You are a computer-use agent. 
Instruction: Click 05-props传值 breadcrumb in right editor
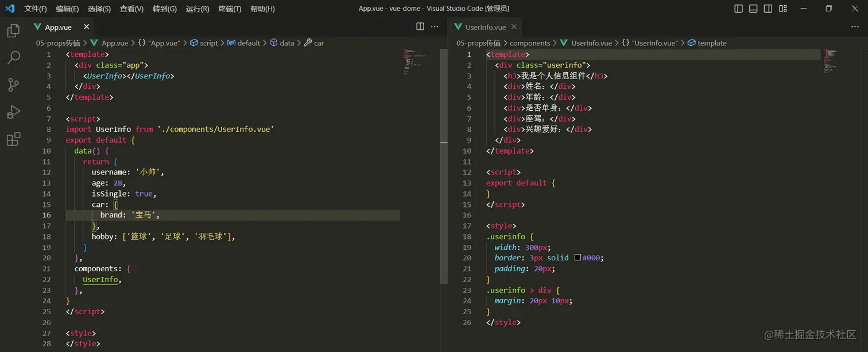point(478,43)
